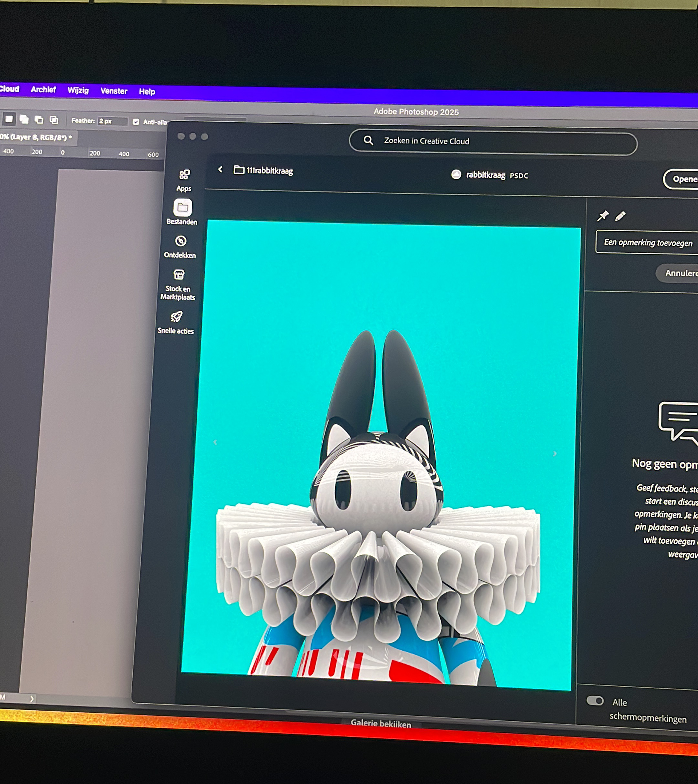Select the pin comment tool
The width and height of the screenshot is (698, 784).
[603, 216]
